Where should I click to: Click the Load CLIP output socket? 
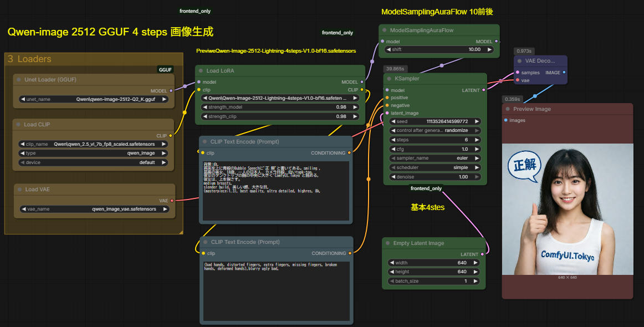(170, 135)
